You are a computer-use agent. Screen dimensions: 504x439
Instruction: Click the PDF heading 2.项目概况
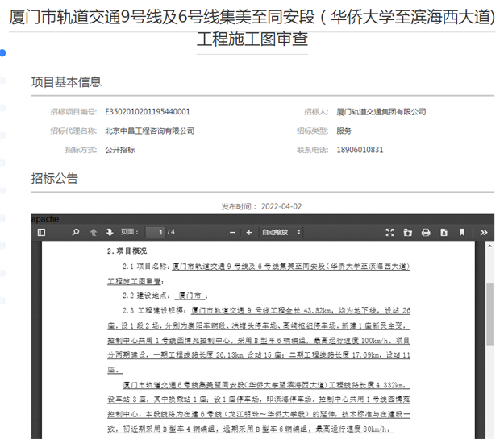pos(127,251)
